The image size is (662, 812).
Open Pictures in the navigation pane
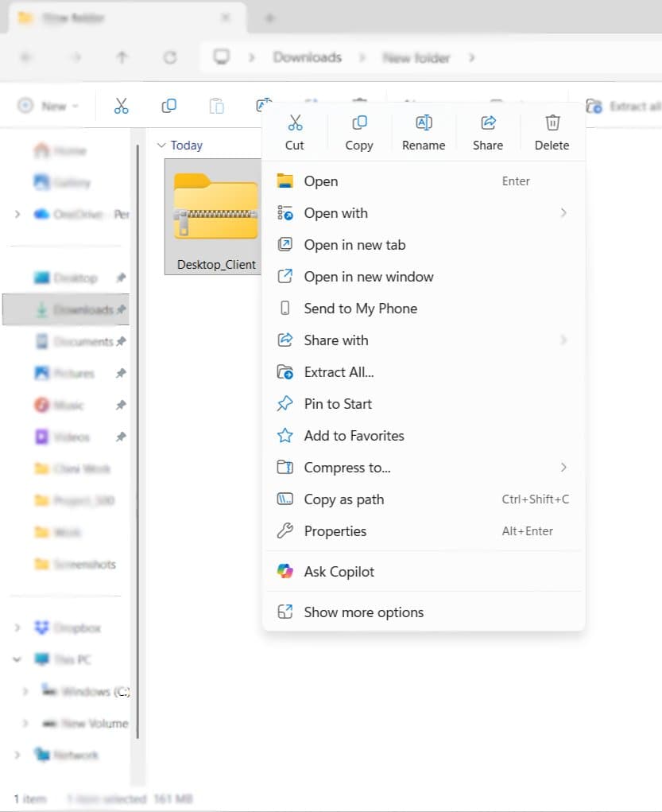point(64,373)
